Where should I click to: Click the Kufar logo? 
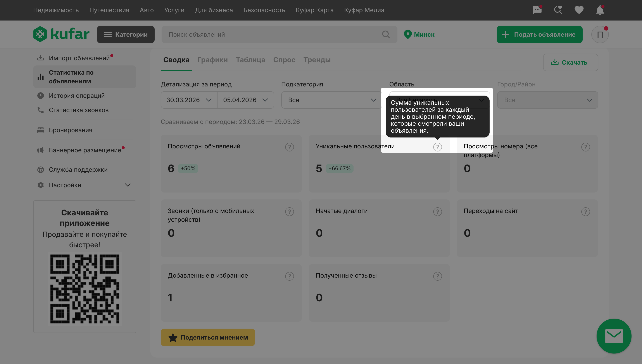coord(61,34)
